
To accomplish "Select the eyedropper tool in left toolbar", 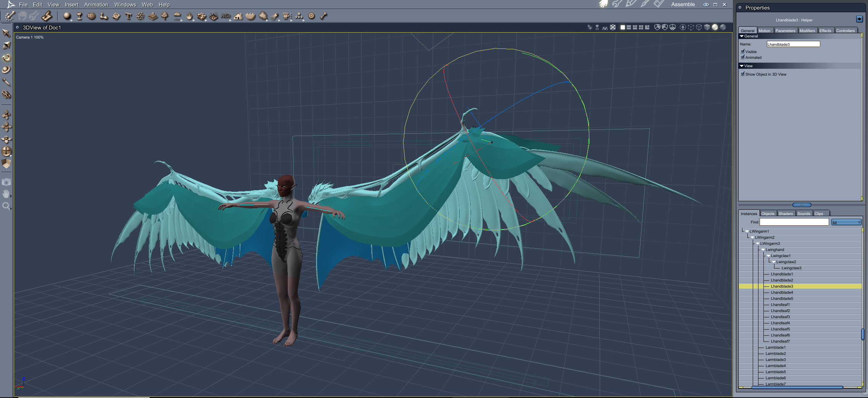I will (x=6, y=82).
